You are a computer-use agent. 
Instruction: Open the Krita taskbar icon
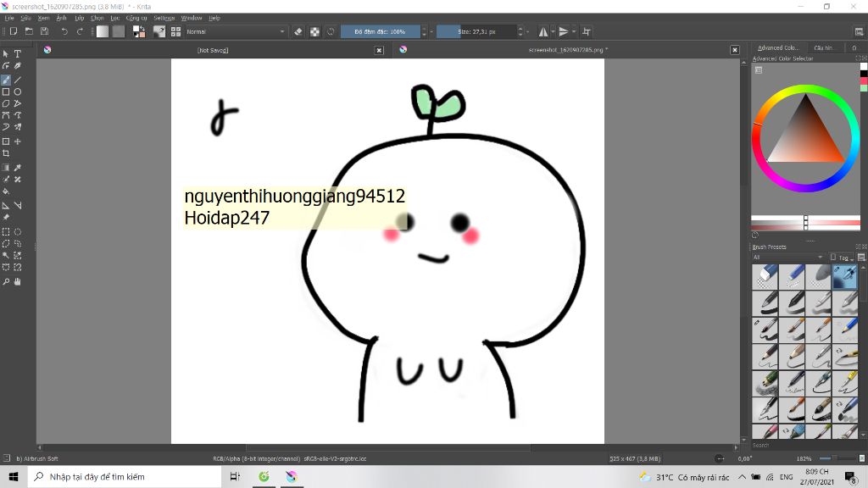pyautogui.click(x=292, y=476)
